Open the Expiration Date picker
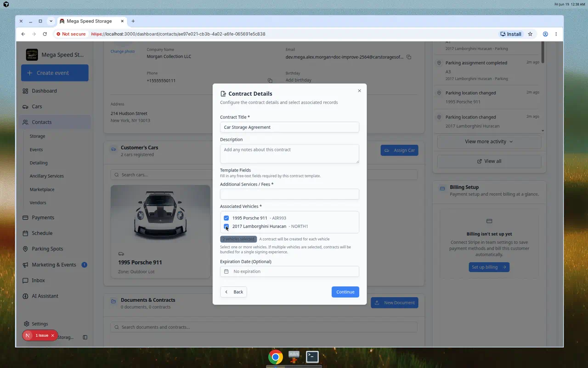This screenshot has width=588, height=368. click(x=289, y=271)
